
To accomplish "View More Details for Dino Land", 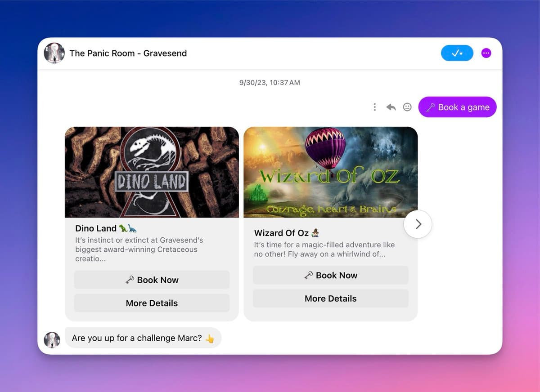I will coord(152,303).
